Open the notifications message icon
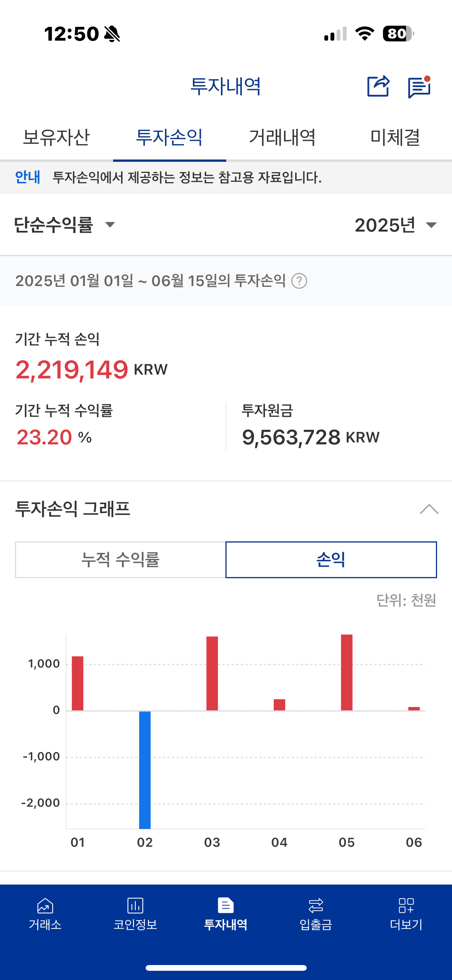452x980 pixels. tap(419, 87)
